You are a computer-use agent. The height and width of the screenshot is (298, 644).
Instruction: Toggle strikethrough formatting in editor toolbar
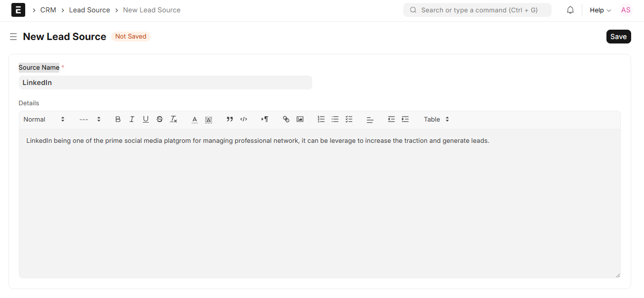(160, 119)
